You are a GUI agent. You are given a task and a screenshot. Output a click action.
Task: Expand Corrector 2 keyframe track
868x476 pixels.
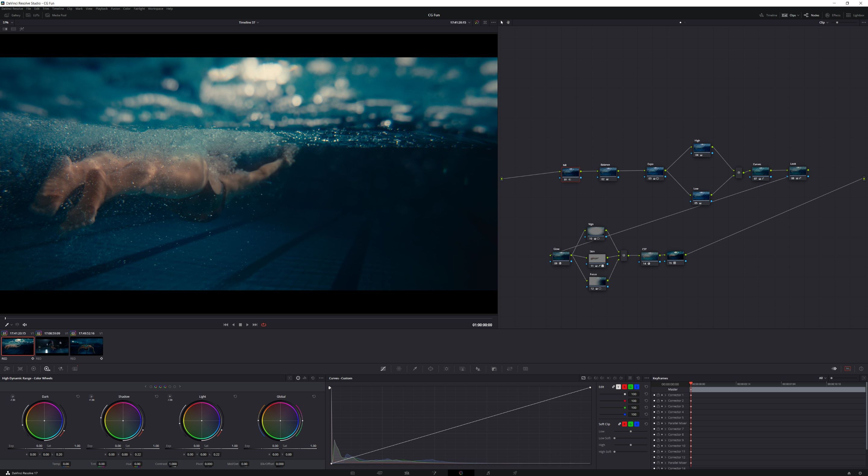pos(665,401)
